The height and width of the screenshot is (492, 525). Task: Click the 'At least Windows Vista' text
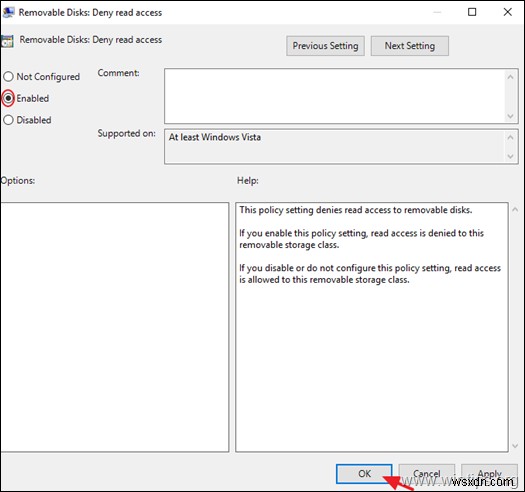215,137
